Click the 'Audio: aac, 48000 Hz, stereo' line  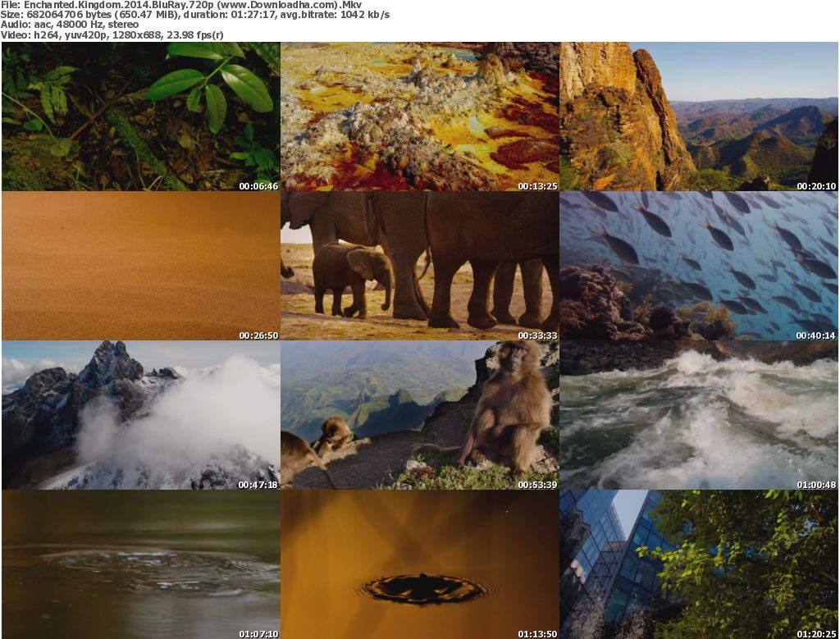point(70,25)
